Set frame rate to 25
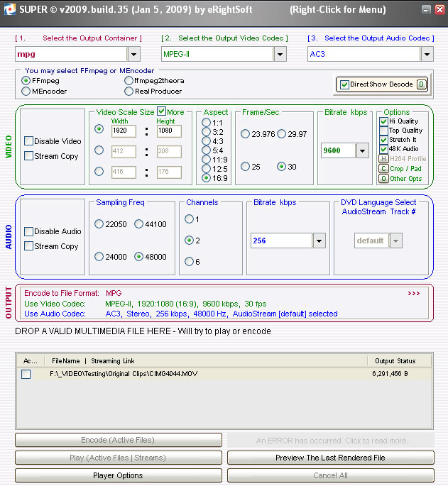Screen dimensions: 448x486 point(245,167)
